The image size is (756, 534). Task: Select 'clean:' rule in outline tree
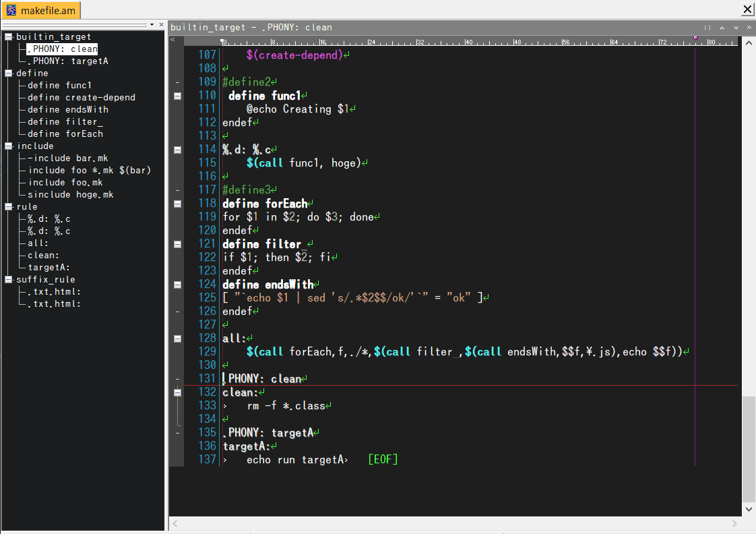(43, 255)
